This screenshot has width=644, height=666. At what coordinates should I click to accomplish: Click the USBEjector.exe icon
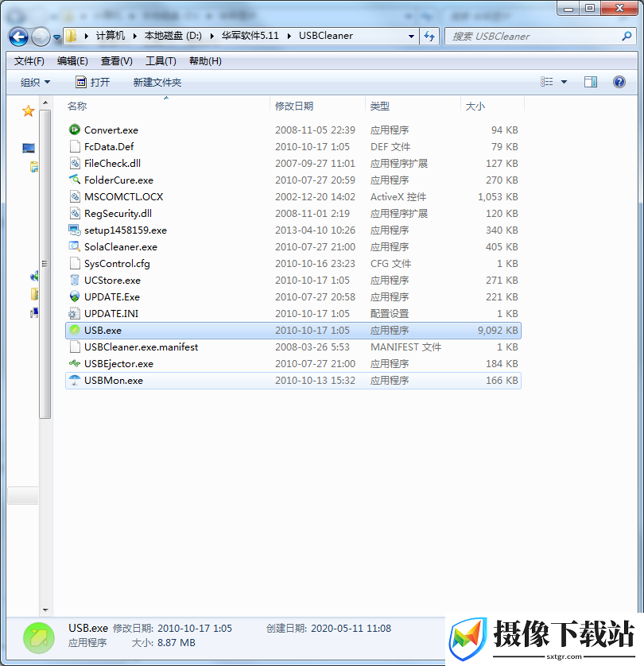75,363
